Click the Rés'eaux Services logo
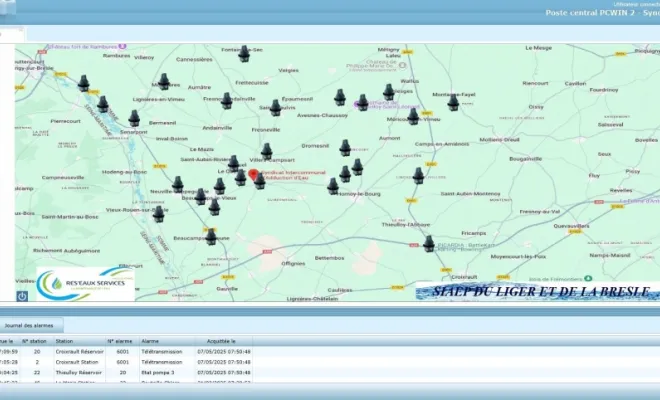660x400 pixels. (85, 284)
